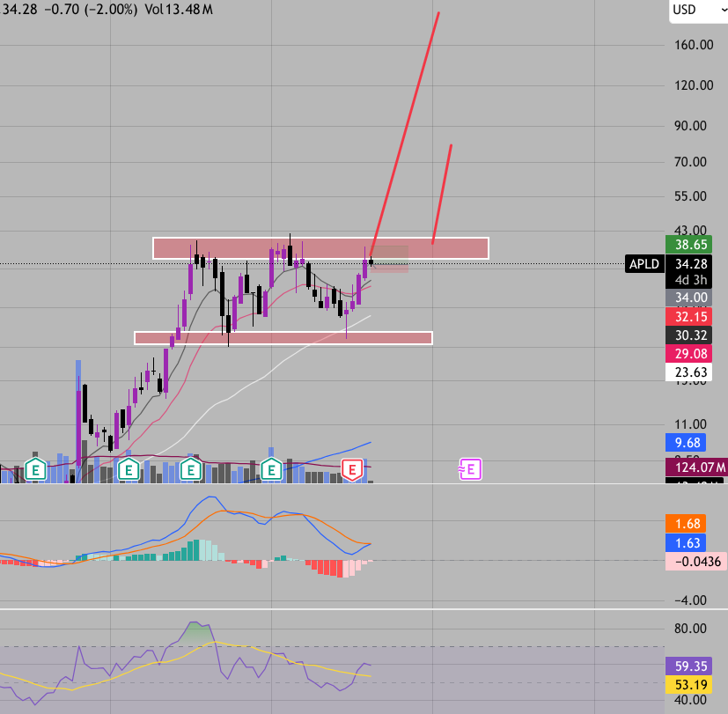Click the yellow 53.19 RSI average label
This screenshot has width=728, height=714.
coord(690,685)
